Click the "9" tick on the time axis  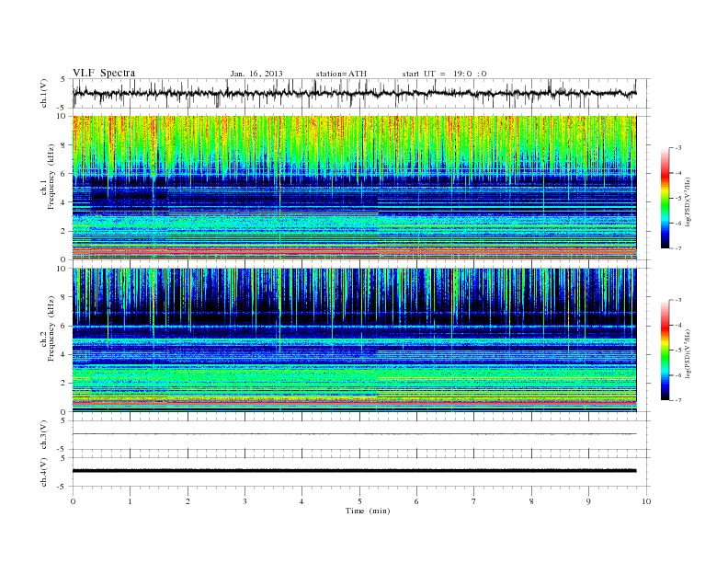point(588,501)
